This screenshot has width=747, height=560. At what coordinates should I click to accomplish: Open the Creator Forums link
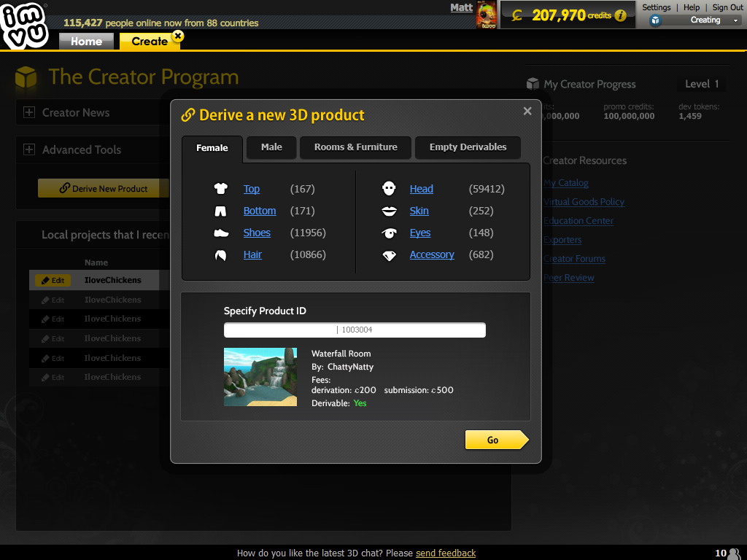point(575,259)
